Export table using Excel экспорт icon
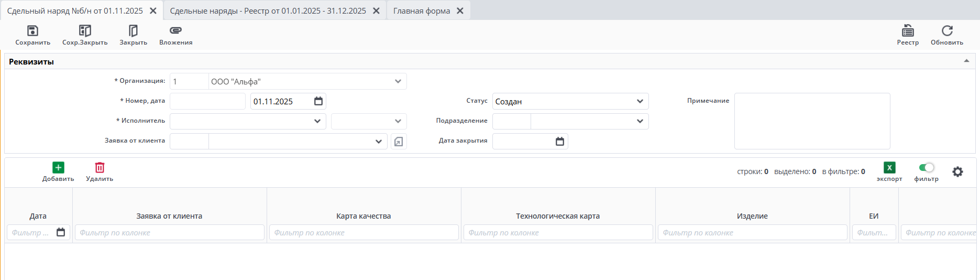This screenshot has width=980, height=280. click(x=889, y=168)
